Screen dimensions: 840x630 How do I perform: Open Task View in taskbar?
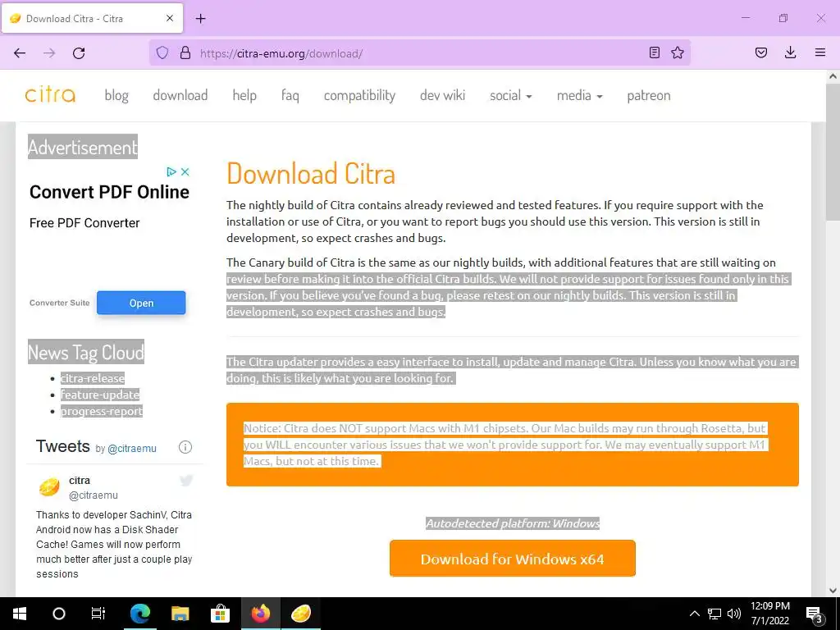pos(98,614)
